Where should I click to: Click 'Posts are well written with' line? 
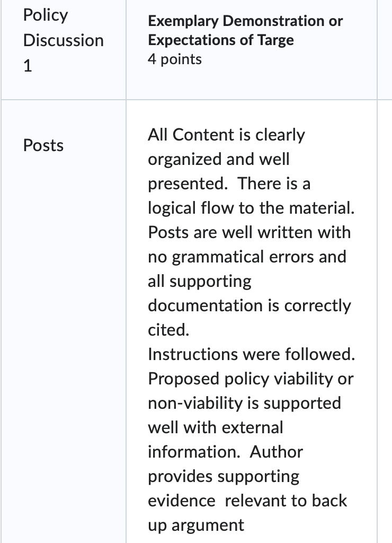coord(250,232)
